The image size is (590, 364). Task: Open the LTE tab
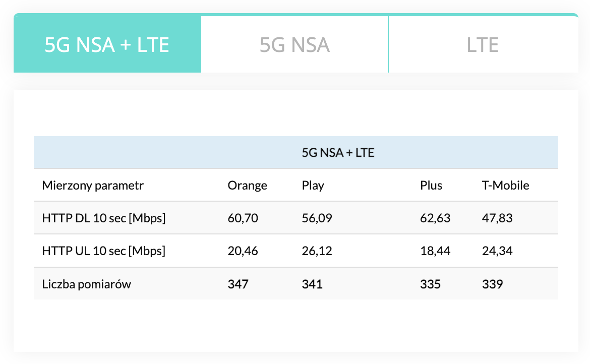click(x=483, y=44)
